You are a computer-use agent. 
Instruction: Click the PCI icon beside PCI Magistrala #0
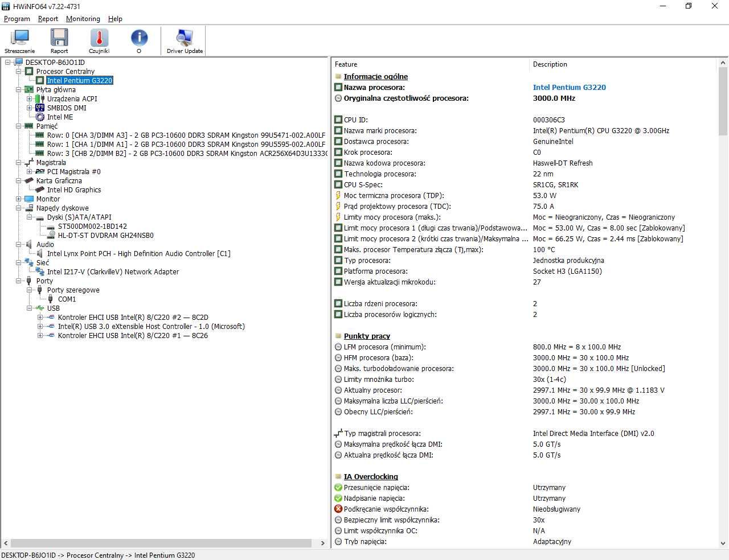pyautogui.click(x=40, y=171)
